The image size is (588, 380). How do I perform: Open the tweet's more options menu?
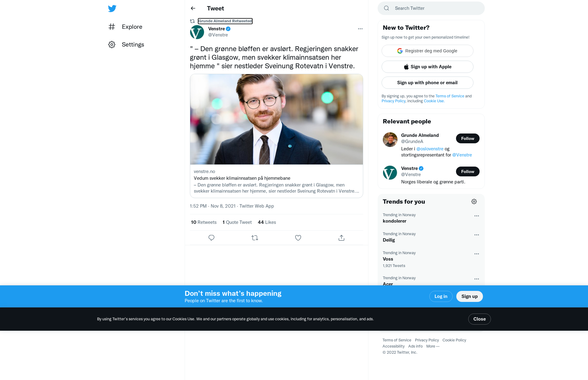point(360,29)
